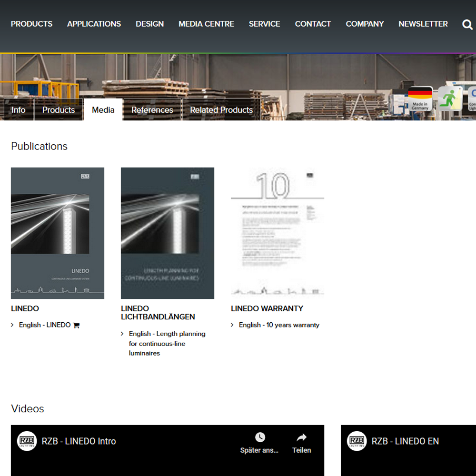476x476 pixels.
Task: Open the COMPANY menu
Action: click(x=365, y=24)
